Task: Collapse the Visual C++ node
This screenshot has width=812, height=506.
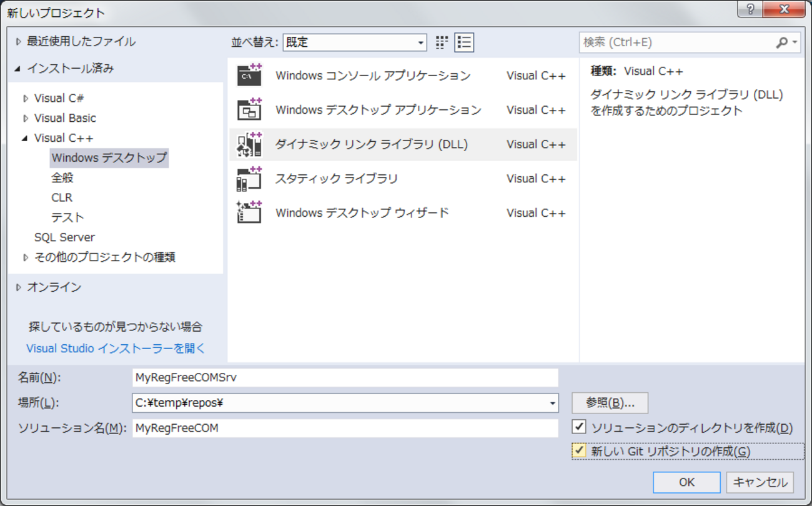Action: click(x=25, y=139)
